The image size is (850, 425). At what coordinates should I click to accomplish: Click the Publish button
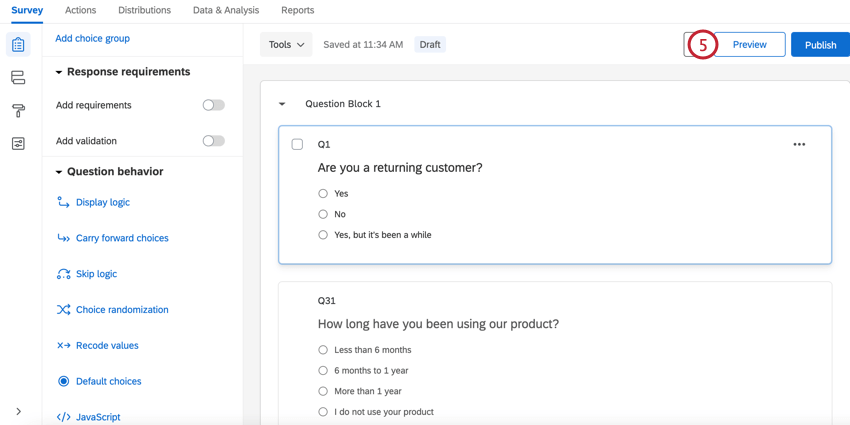pos(820,45)
